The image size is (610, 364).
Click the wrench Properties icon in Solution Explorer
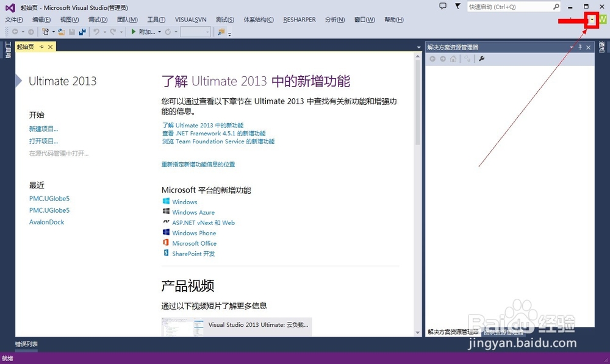482,59
